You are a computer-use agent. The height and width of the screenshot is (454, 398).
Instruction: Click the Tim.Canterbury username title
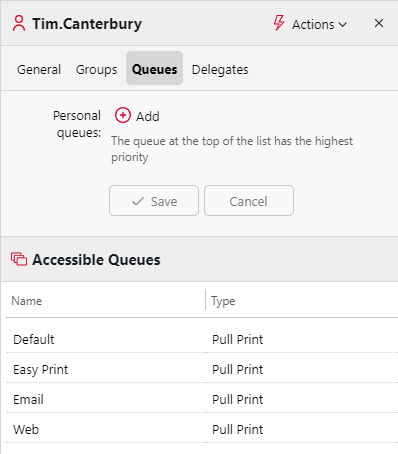pos(87,24)
